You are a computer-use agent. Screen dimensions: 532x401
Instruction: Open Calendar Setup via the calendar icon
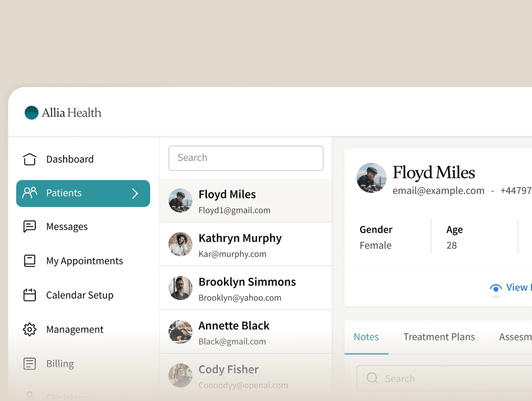coord(29,295)
